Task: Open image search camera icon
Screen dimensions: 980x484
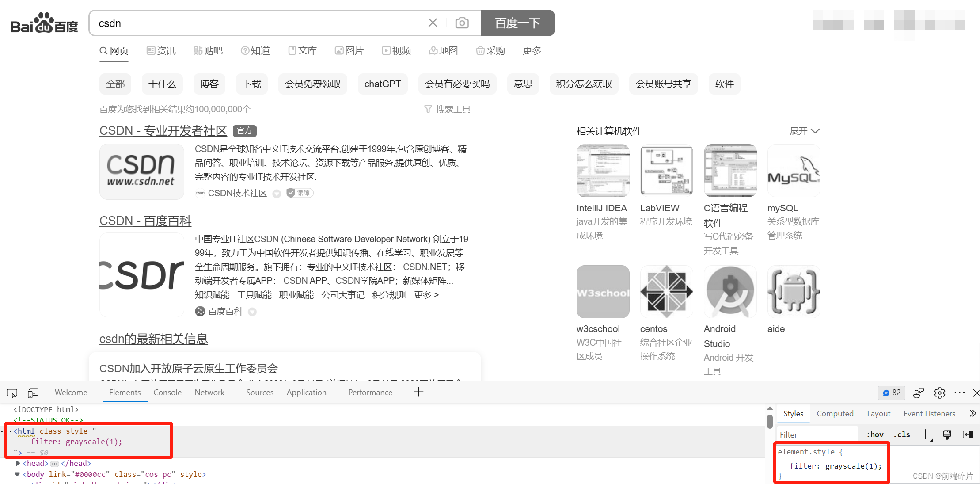Action: click(462, 23)
